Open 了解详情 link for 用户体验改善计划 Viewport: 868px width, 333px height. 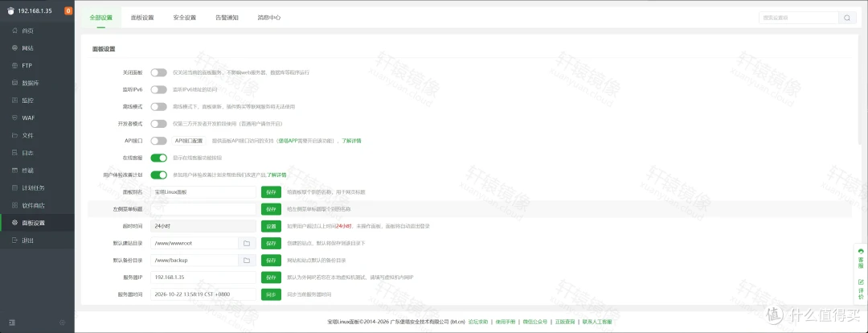(276, 175)
